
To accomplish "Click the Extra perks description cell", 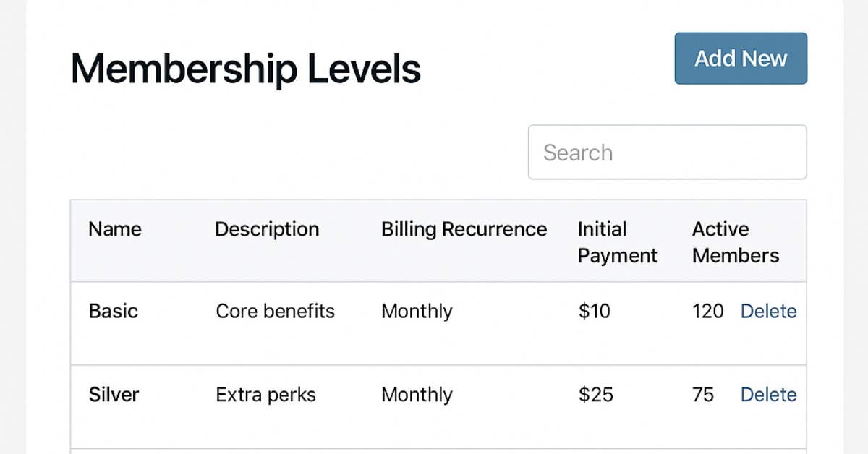I will click(265, 395).
